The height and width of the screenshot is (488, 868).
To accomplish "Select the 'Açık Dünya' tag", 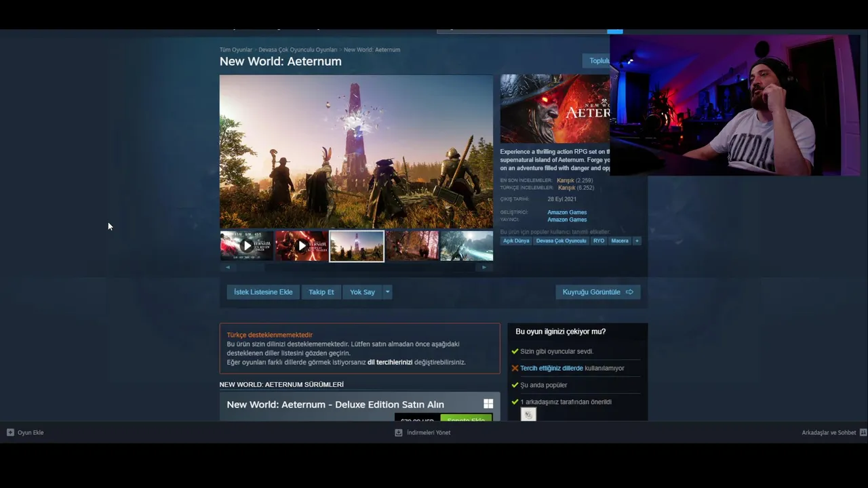I will tap(516, 241).
